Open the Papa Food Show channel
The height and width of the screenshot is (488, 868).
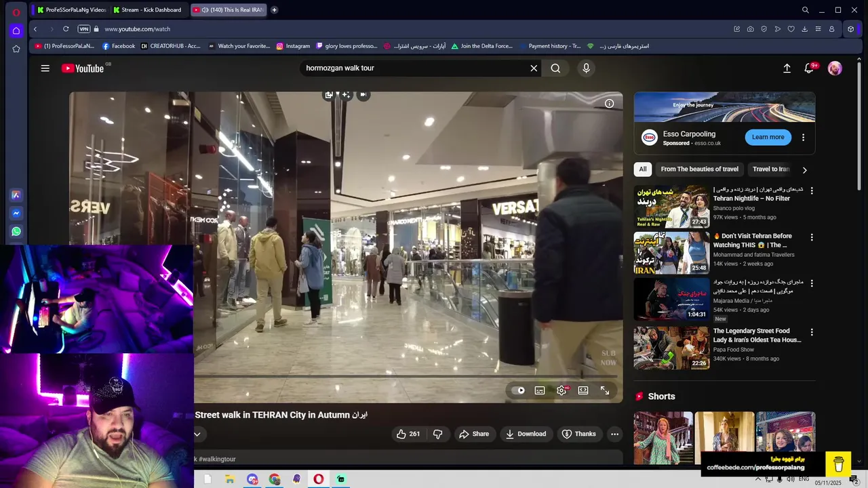(734, 350)
